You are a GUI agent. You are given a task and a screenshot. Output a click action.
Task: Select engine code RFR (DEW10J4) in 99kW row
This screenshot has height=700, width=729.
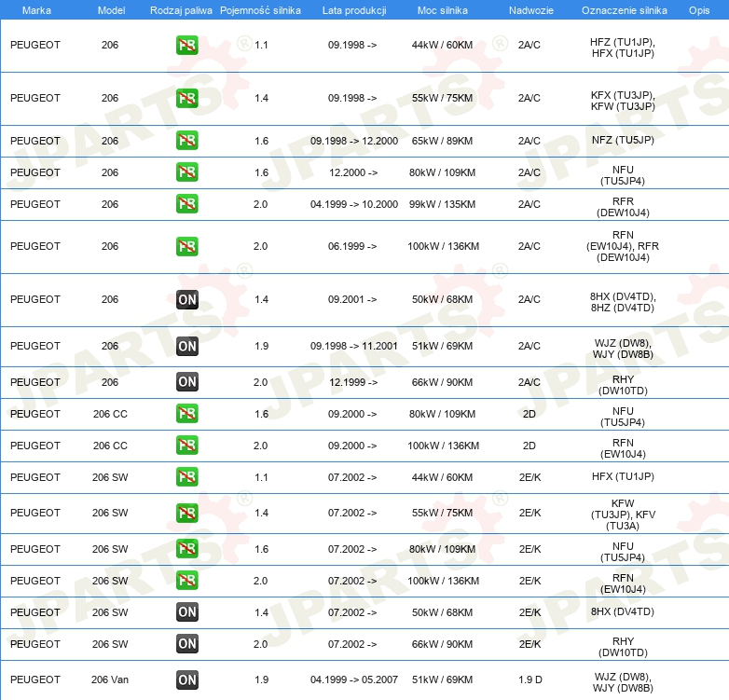click(x=623, y=207)
